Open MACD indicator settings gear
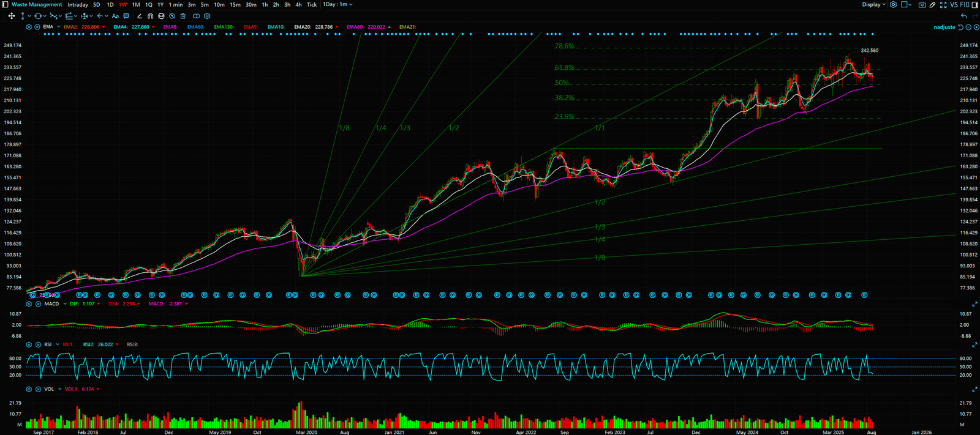This screenshot has width=980, height=435. click(29, 304)
